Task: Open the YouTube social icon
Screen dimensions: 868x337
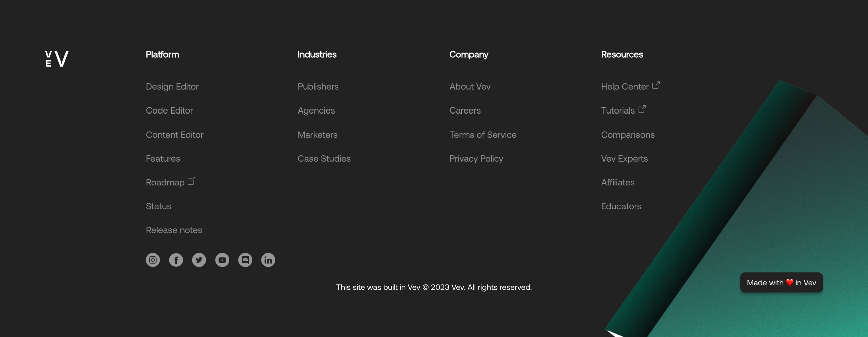Action: 222,260
